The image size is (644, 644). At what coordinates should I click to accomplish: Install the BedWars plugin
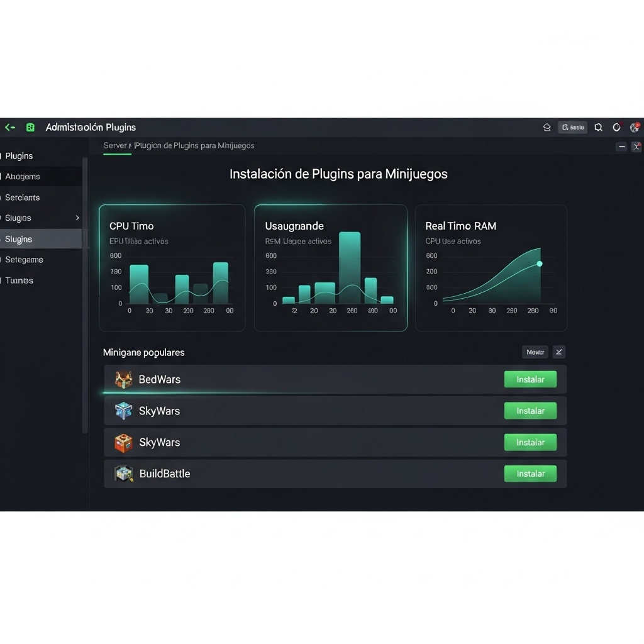point(530,379)
